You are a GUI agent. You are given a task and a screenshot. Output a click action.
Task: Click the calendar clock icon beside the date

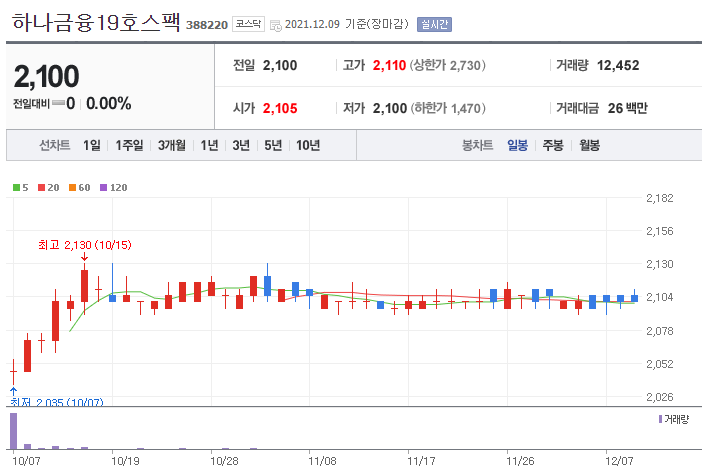tap(276, 26)
